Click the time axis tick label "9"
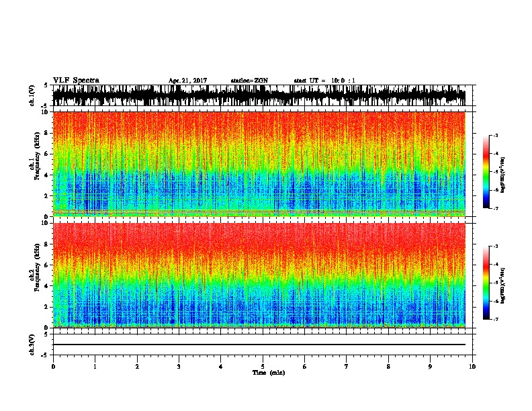Image resolution: width=532 pixels, height=411 pixels. [x=430, y=367]
